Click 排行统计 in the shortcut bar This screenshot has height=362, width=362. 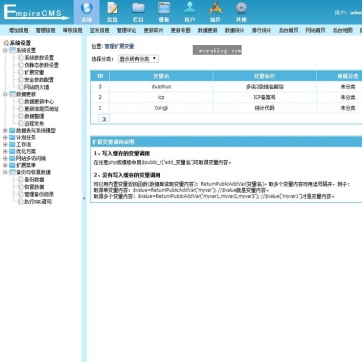pos(262,30)
